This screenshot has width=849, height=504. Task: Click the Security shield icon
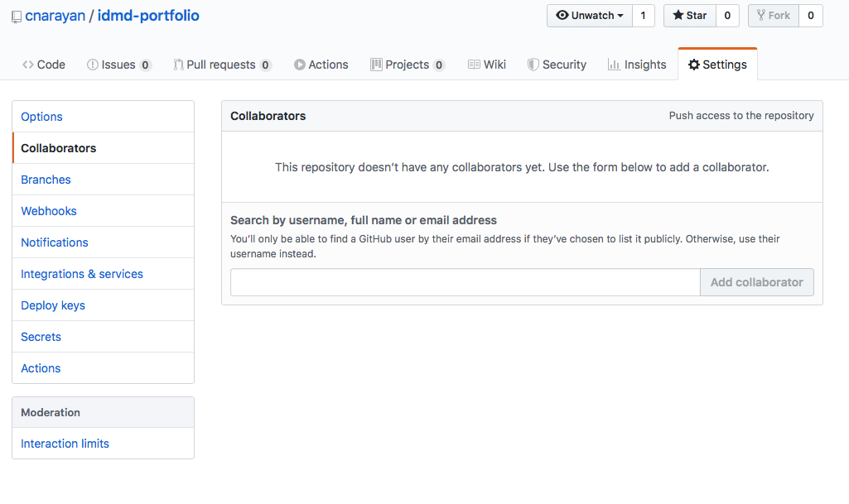click(533, 65)
